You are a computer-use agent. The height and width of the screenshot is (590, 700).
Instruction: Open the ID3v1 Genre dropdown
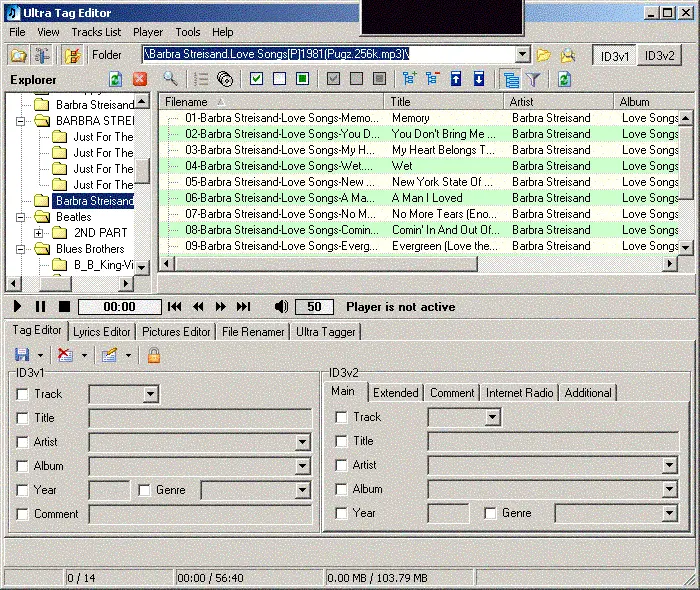click(x=302, y=490)
